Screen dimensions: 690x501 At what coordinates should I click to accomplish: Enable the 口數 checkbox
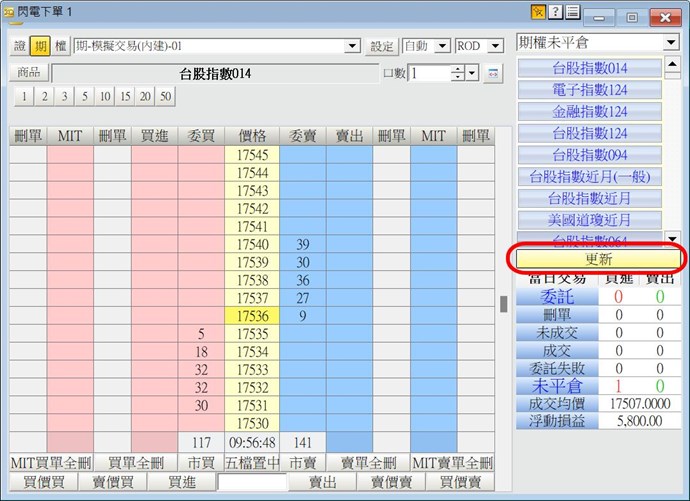pyautogui.click(x=387, y=73)
